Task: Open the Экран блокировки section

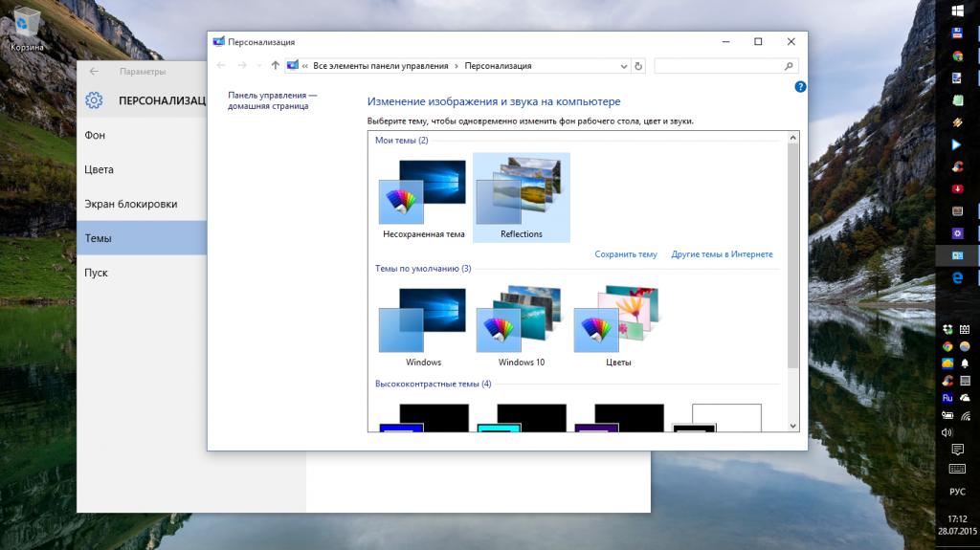Action: (130, 204)
